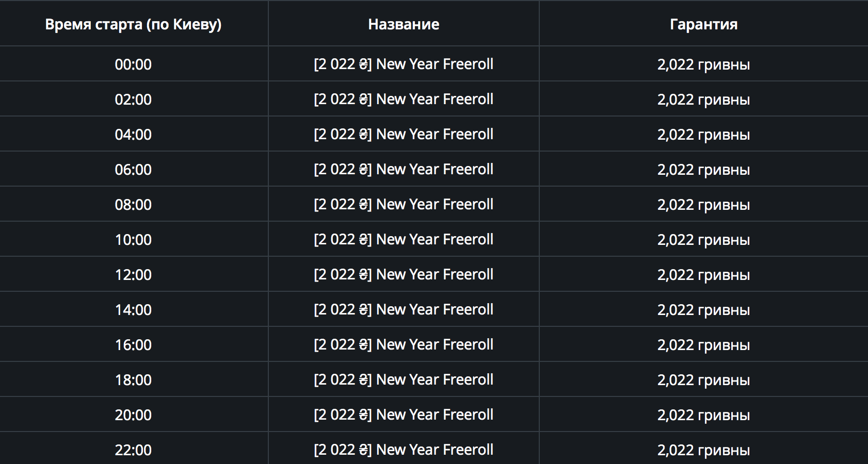
Task: Click the 'Время старта (по Киеву)' column header
Action: pos(133,24)
